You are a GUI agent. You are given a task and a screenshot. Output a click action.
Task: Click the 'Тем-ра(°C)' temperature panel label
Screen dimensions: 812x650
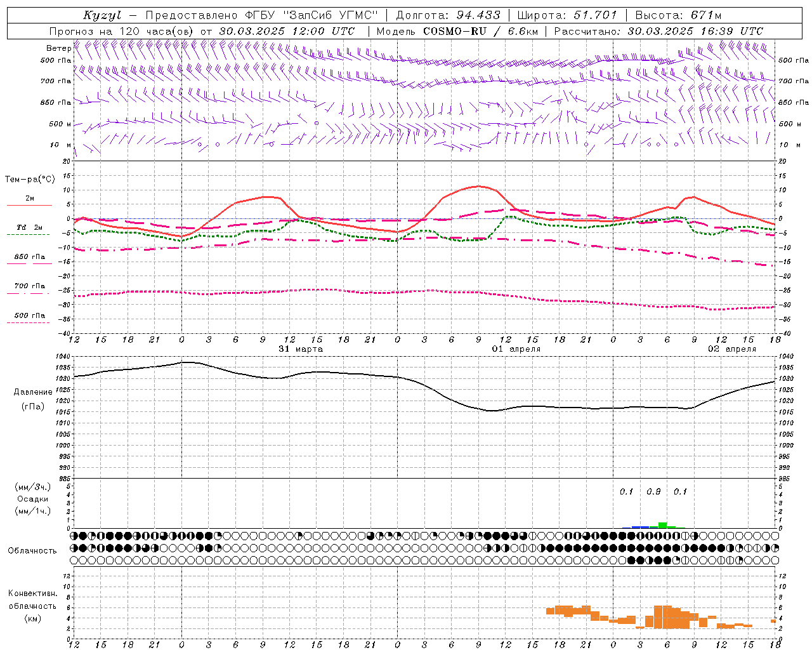tap(30, 180)
